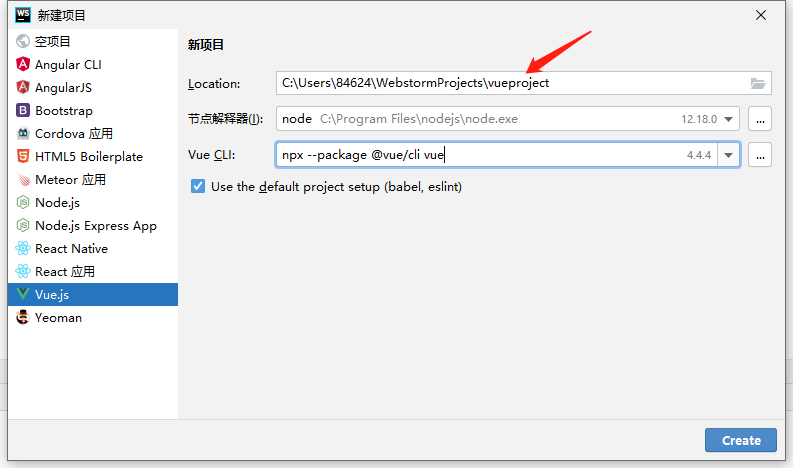Open node interpreter browse ellipsis button
This screenshot has width=793, height=468.
760,119
